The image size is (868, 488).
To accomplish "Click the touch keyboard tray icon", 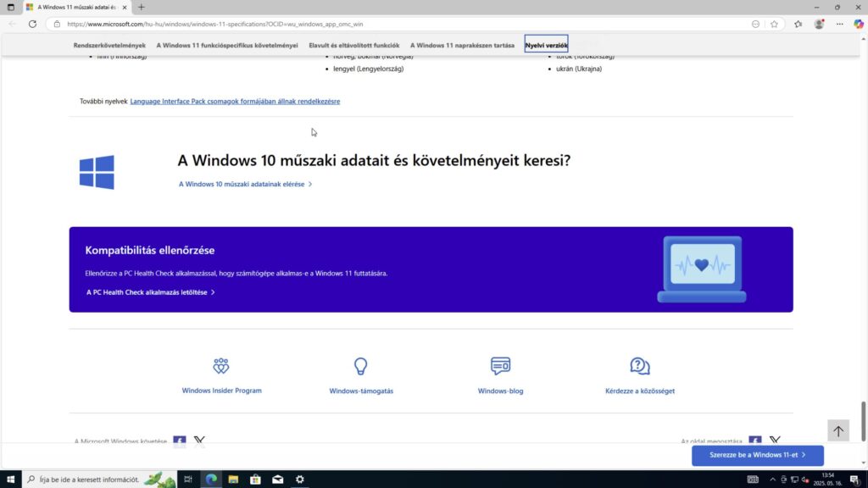I will pyautogui.click(x=753, y=480).
